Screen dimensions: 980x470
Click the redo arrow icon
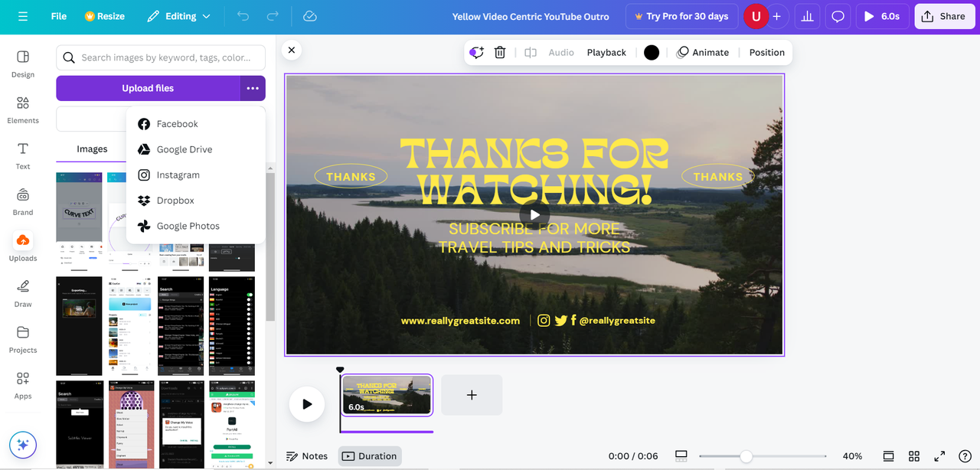point(273,16)
